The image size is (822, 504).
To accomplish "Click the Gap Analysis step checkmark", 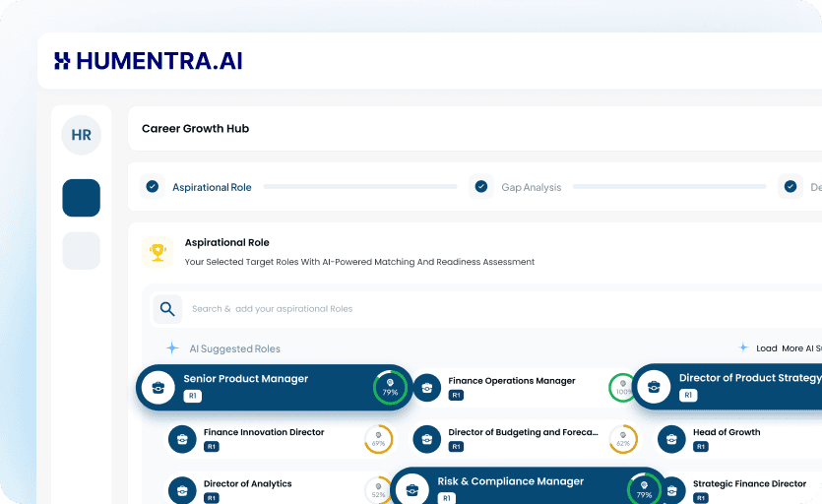I will [481, 186].
